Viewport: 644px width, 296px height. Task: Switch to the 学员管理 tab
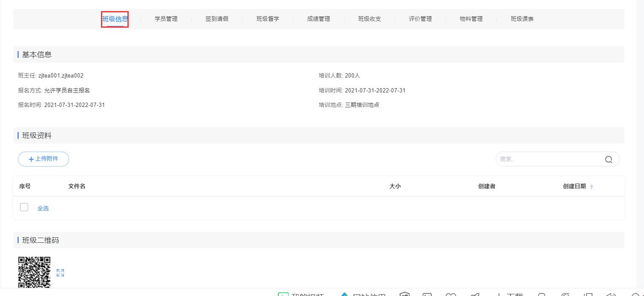(x=166, y=19)
